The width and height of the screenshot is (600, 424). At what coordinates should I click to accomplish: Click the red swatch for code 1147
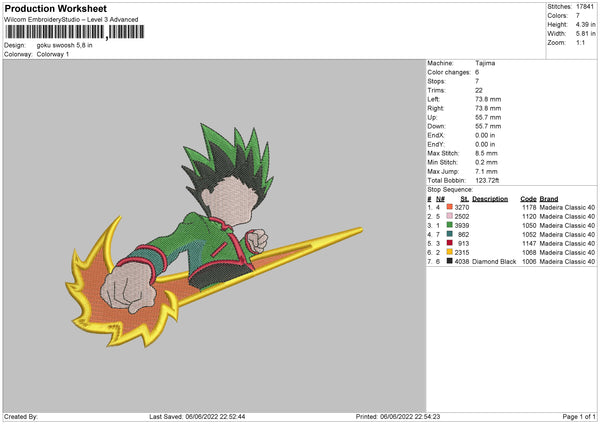tap(451, 243)
